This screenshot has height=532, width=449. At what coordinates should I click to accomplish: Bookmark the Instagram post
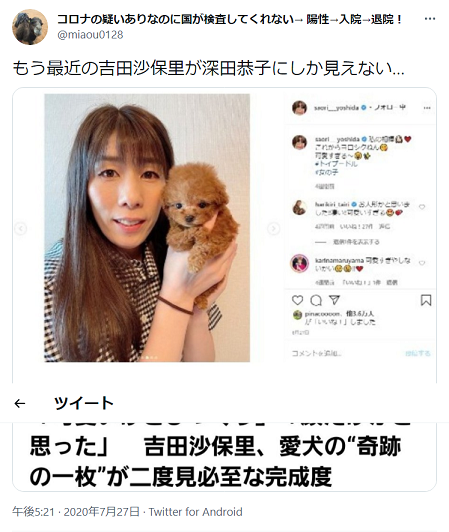pos(426,300)
